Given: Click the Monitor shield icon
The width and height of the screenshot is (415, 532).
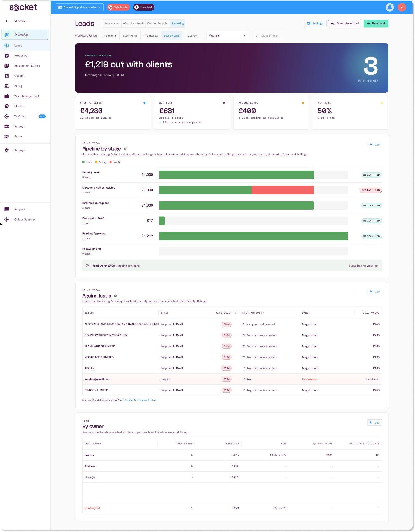Looking at the screenshot, I should [x=7, y=106].
